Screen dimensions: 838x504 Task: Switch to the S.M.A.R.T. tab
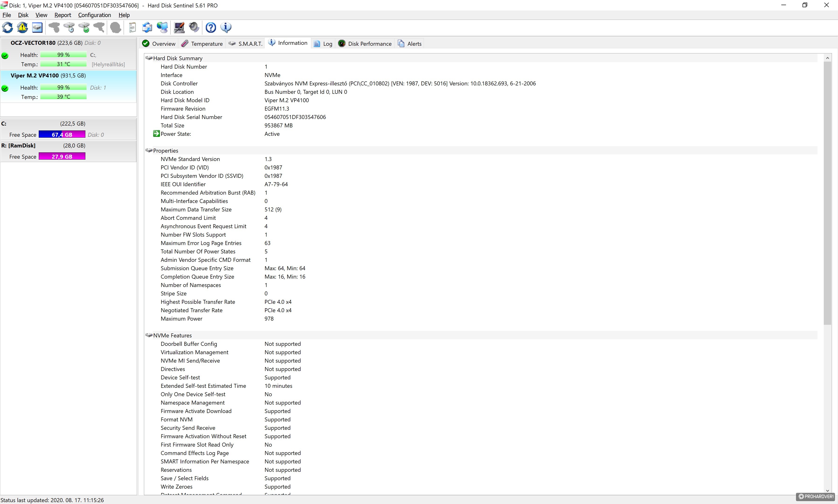pos(245,43)
